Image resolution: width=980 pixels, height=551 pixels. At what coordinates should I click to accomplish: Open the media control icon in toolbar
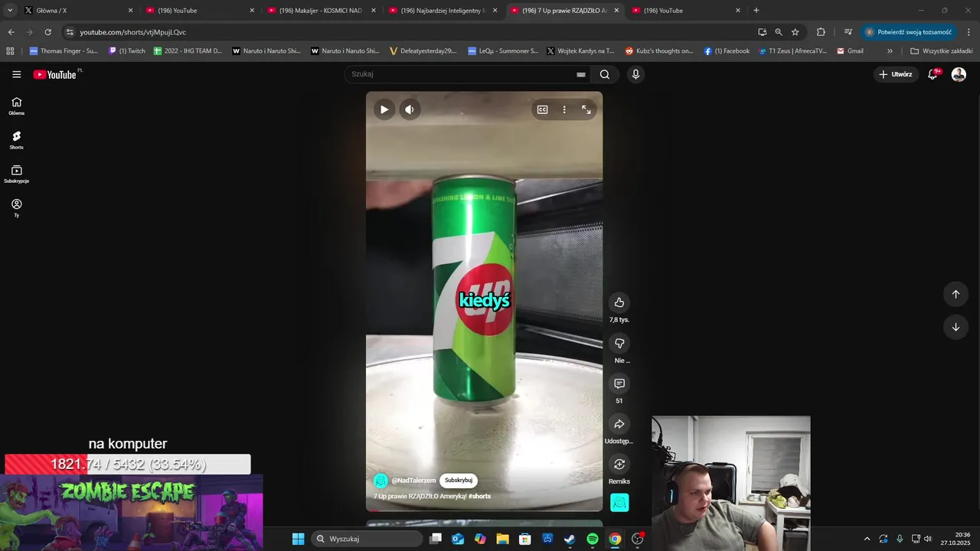coord(848,32)
